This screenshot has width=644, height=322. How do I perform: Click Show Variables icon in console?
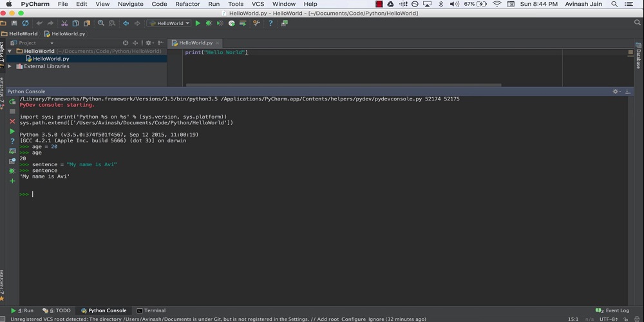click(x=12, y=151)
